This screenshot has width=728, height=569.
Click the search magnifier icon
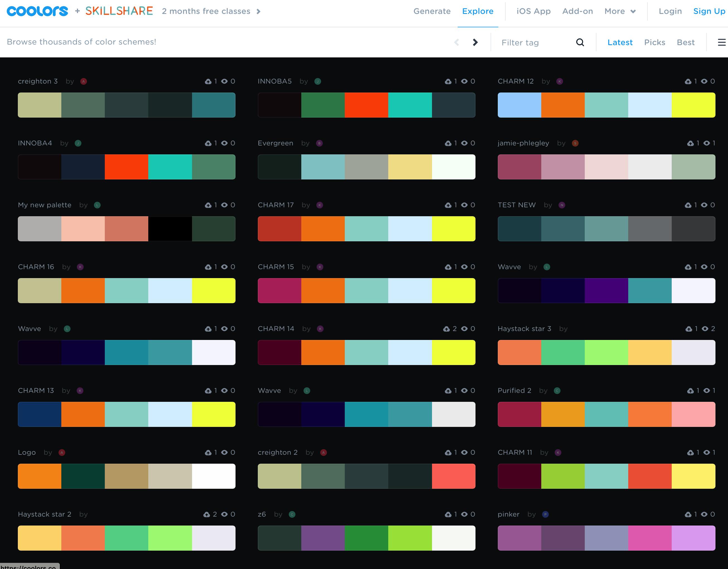580,42
